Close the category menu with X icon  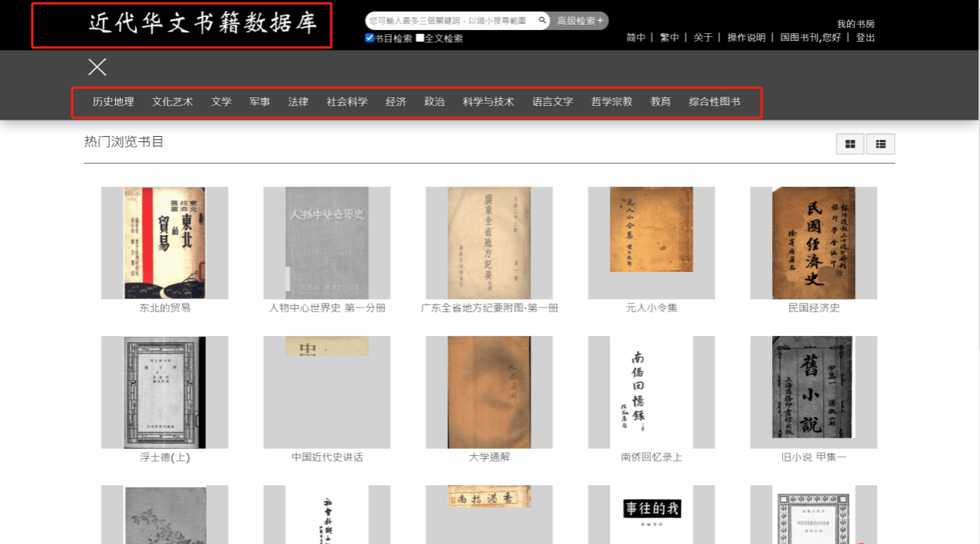[x=97, y=67]
